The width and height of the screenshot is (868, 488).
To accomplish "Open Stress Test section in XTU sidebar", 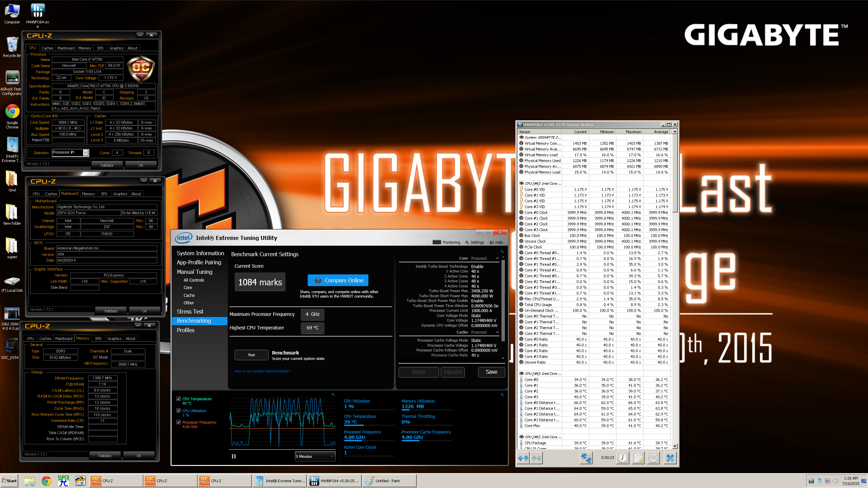I will [190, 311].
